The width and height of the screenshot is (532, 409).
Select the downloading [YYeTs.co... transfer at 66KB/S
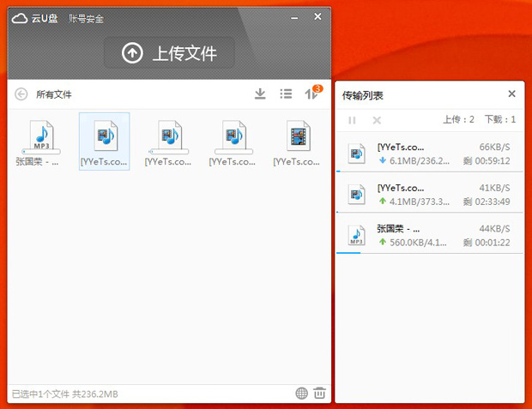(429, 153)
